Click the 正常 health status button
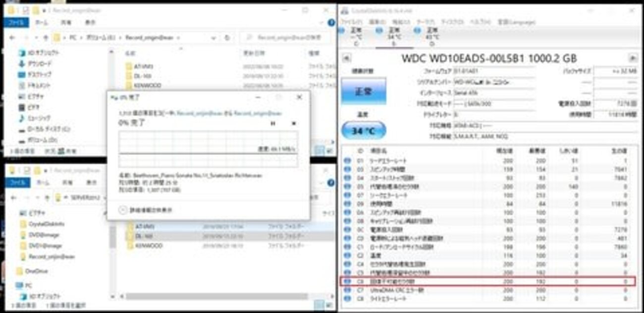Screen dimensions: 644x313 [364, 92]
